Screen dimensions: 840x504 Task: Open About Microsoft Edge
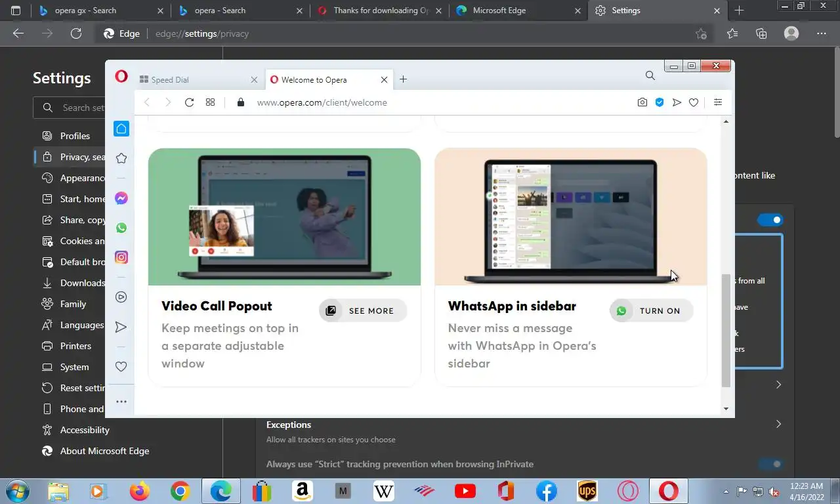click(104, 451)
